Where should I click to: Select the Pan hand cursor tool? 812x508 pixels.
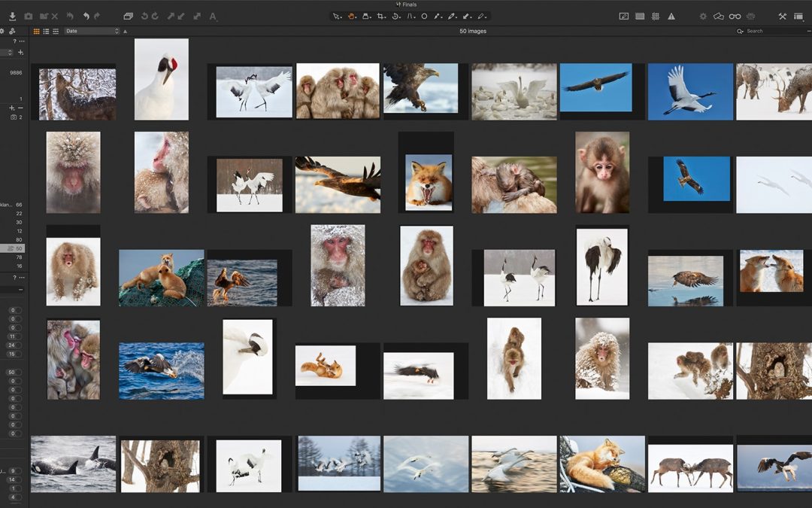(352, 16)
